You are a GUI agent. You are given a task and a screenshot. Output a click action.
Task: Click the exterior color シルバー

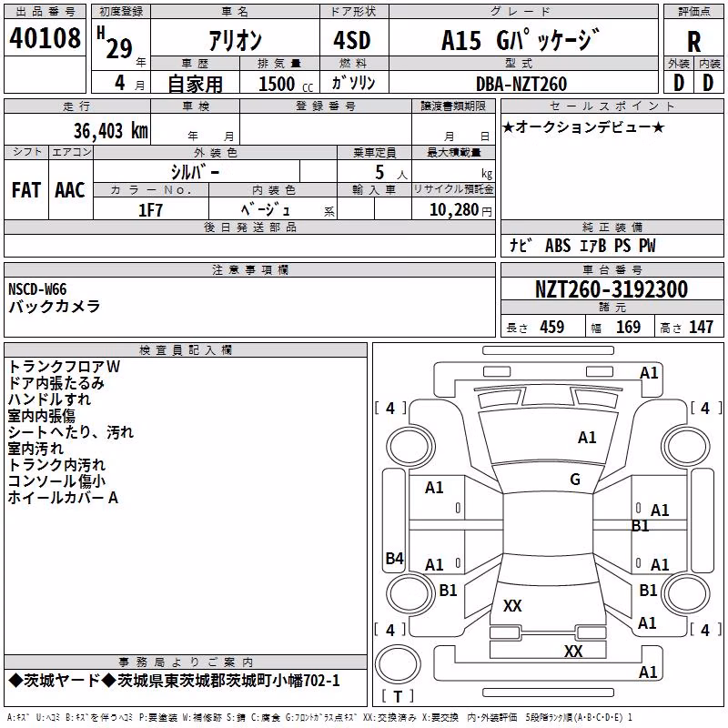195,172
